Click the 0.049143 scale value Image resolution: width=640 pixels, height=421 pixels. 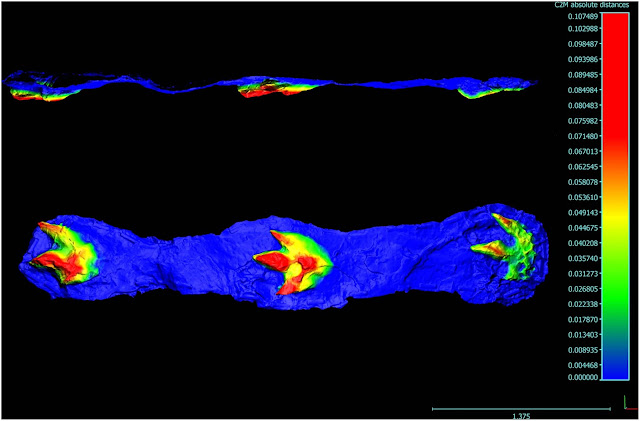tap(583, 212)
